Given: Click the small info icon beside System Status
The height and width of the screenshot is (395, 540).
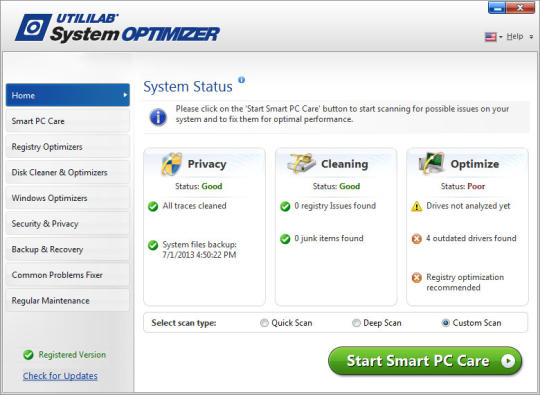Looking at the screenshot, I should (x=241, y=80).
